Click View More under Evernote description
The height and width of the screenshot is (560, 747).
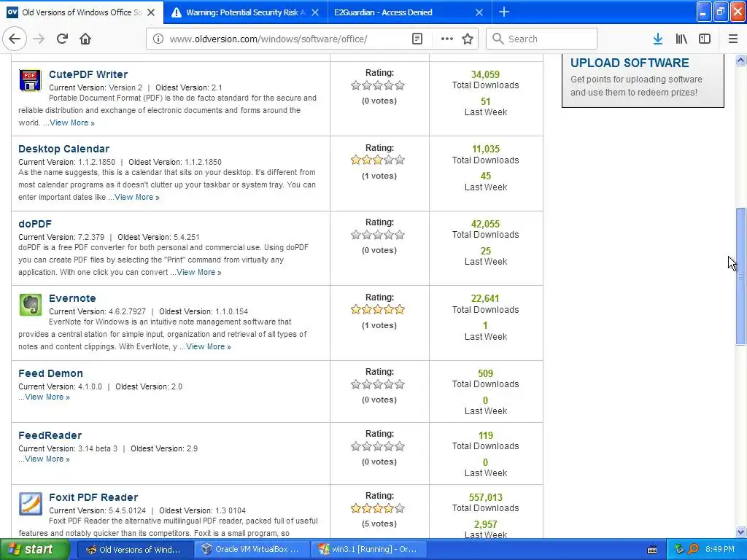[x=209, y=346]
